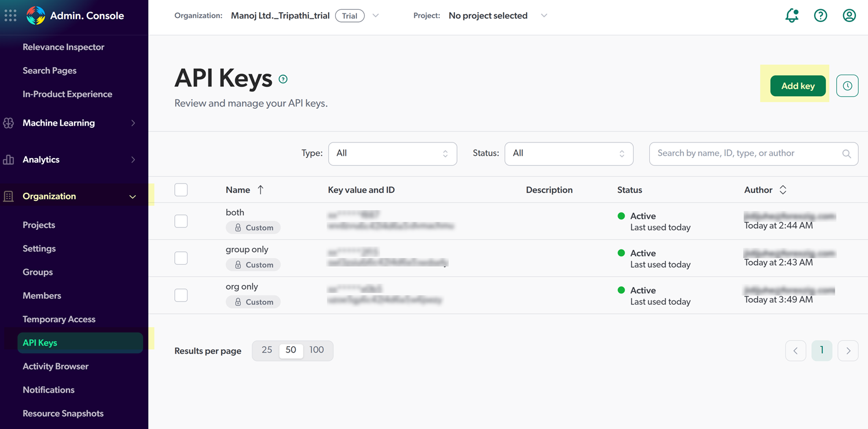Image resolution: width=868 pixels, height=429 pixels.
Task: Click the help question mark icon
Action: click(x=821, y=16)
